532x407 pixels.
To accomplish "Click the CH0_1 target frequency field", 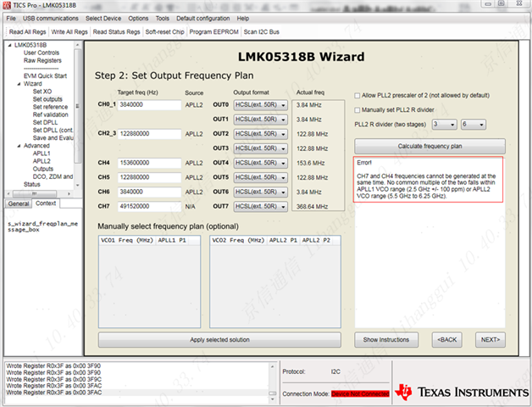I will [149, 105].
